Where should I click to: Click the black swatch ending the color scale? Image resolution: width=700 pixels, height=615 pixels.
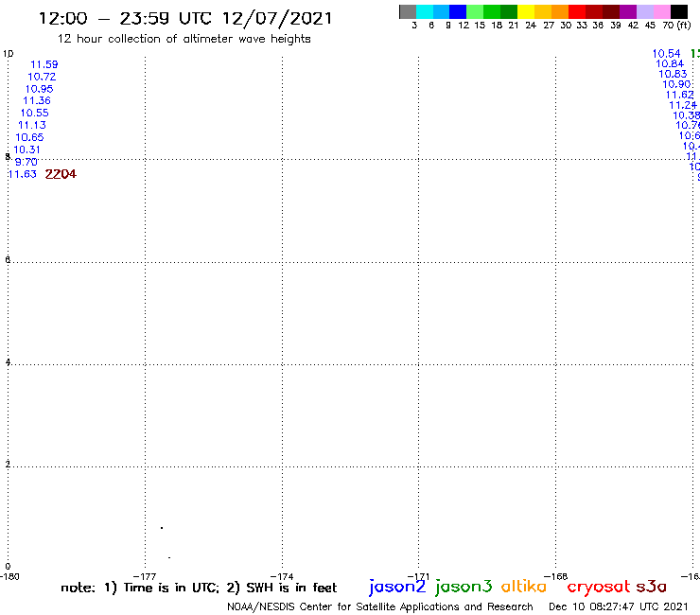[x=678, y=11]
